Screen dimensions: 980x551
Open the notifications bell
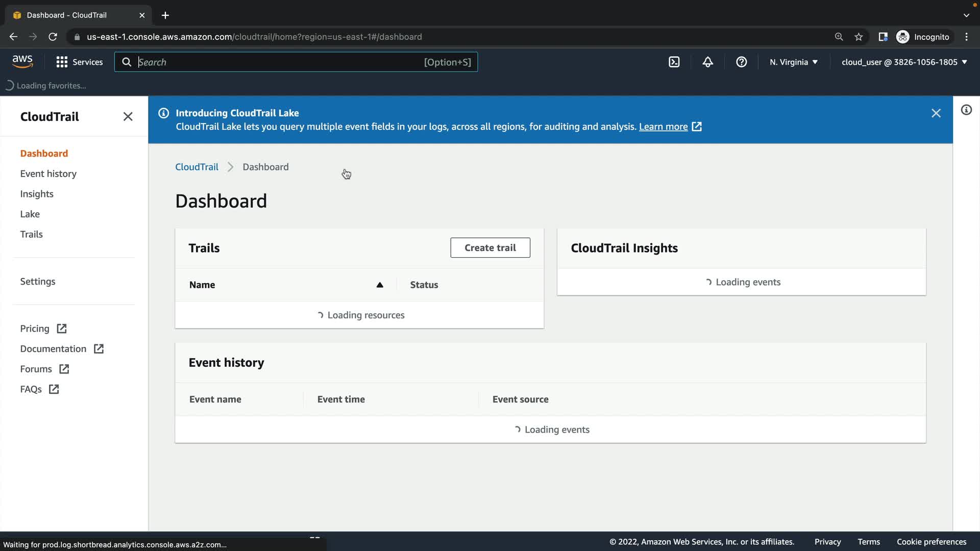coord(707,62)
